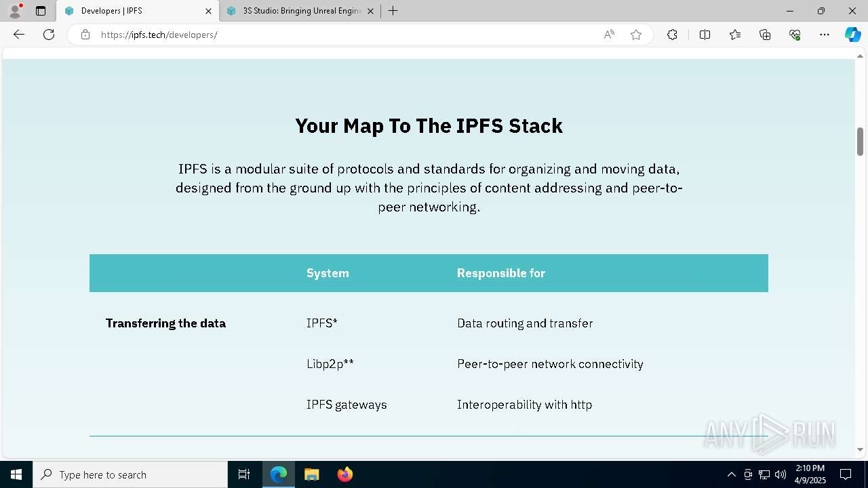Click 'Interoperability with http' cell
Image resolution: width=868 pixels, height=488 pixels.
(524, 405)
